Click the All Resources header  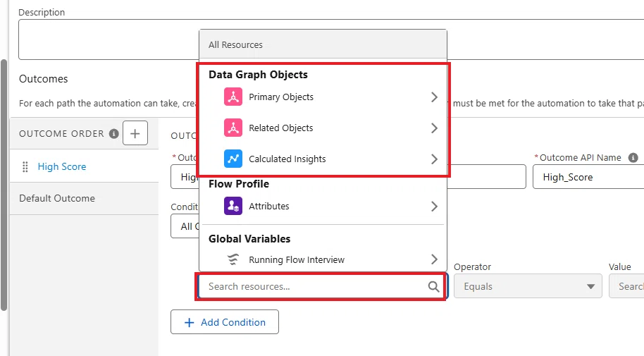[x=323, y=44]
